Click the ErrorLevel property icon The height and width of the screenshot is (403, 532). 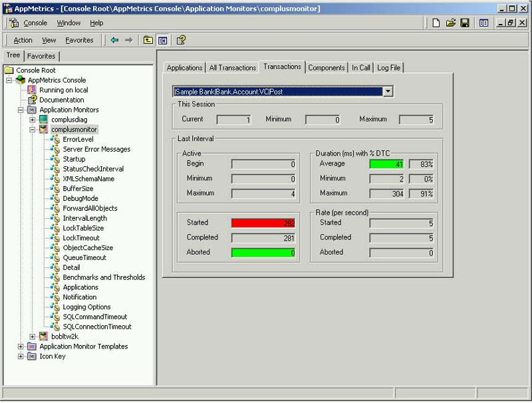(x=55, y=139)
